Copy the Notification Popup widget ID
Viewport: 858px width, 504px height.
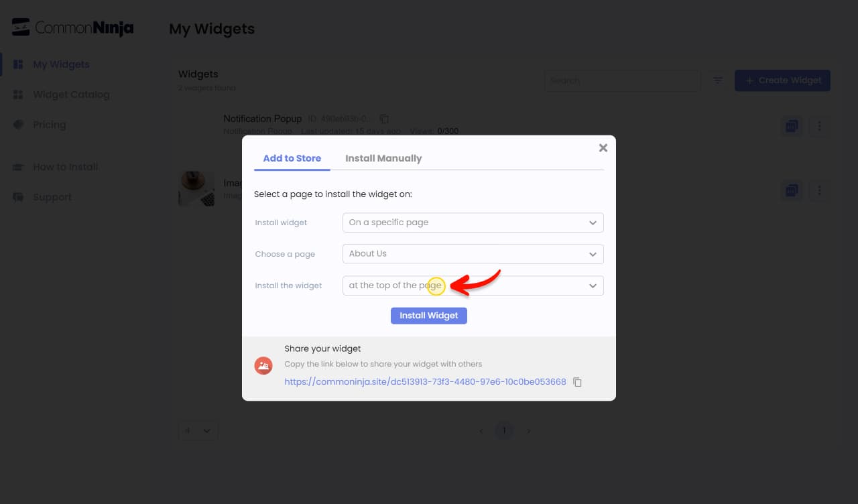pos(384,119)
